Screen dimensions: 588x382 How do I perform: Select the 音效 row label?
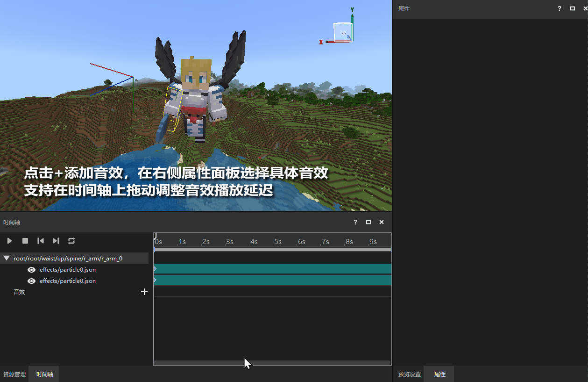point(19,292)
